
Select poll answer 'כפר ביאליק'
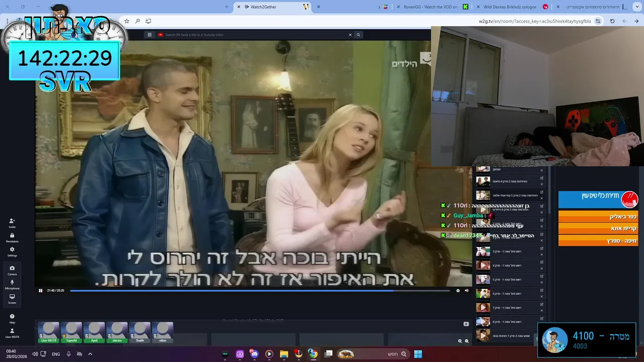[x=598, y=217]
